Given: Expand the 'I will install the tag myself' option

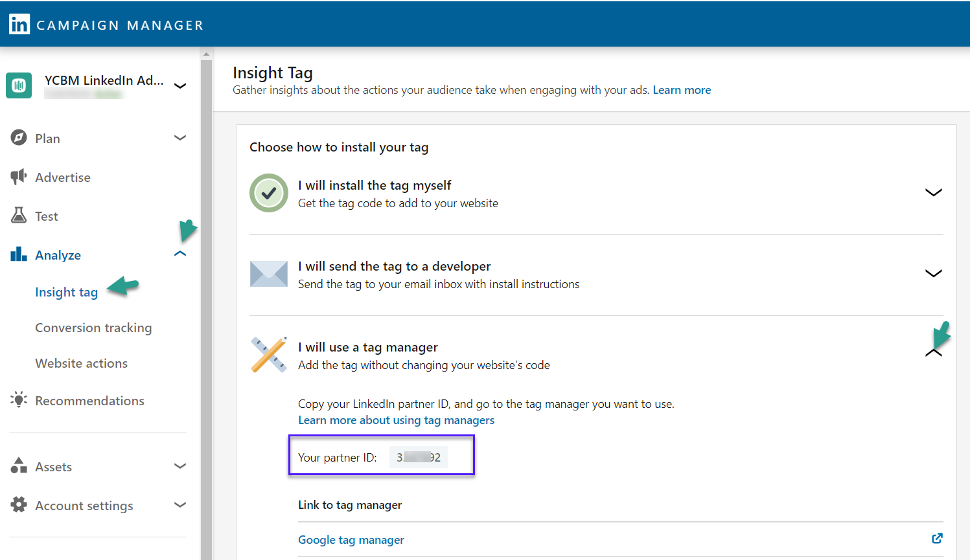Looking at the screenshot, I should [x=933, y=192].
